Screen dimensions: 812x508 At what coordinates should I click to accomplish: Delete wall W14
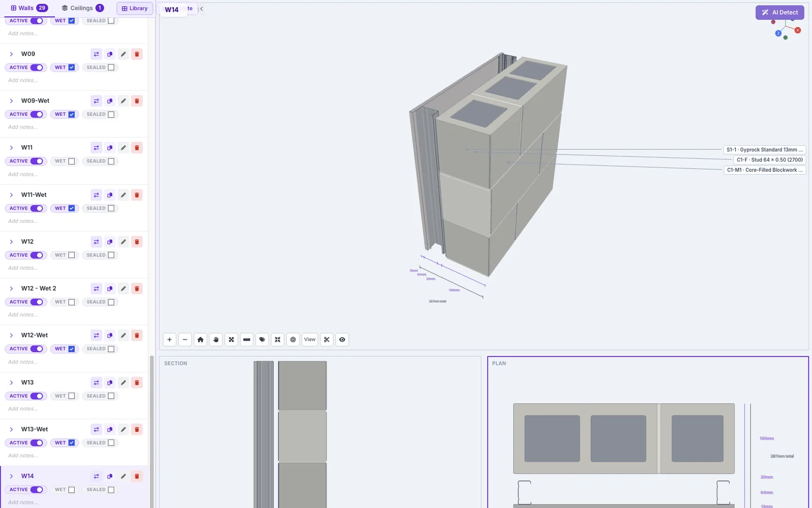tap(137, 476)
